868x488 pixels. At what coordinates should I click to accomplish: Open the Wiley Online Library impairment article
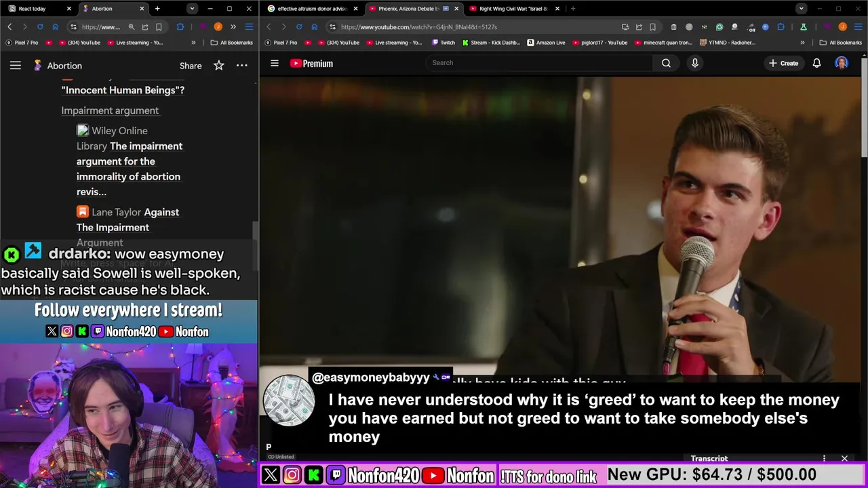130,161
